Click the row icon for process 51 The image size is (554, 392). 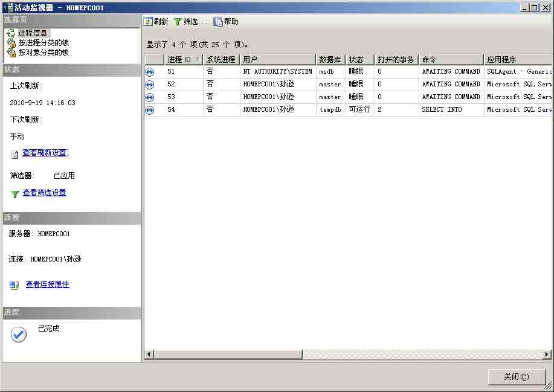point(150,72)
